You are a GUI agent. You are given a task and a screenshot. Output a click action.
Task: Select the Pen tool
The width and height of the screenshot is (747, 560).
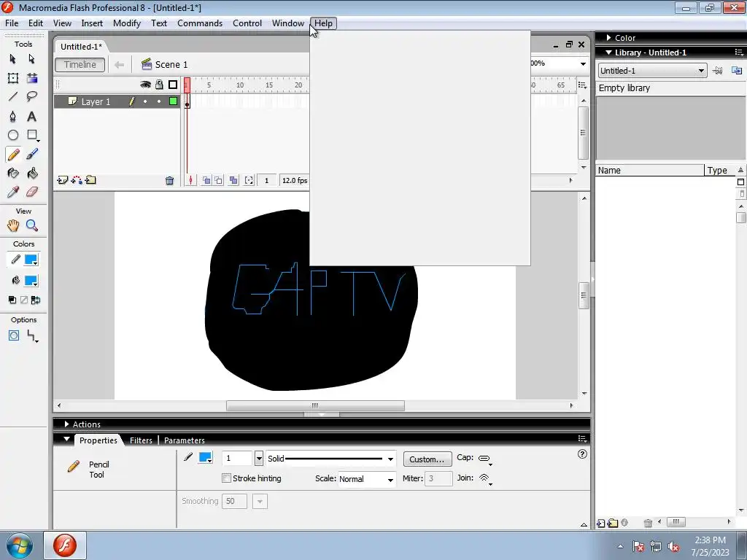pos(13,116)
